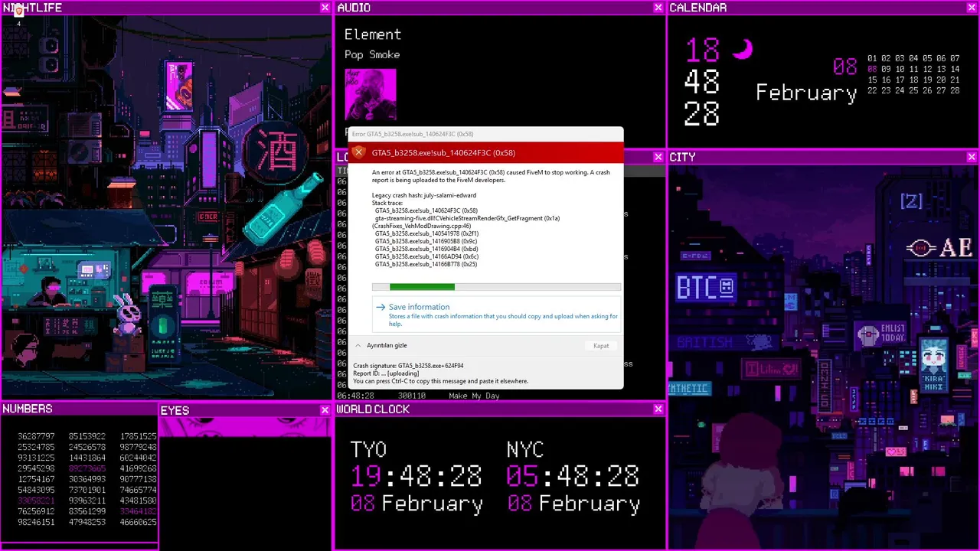Select day 14 in the calendar grid
The height and width of the screenshot is (551, 980).
tap(955, 69)
